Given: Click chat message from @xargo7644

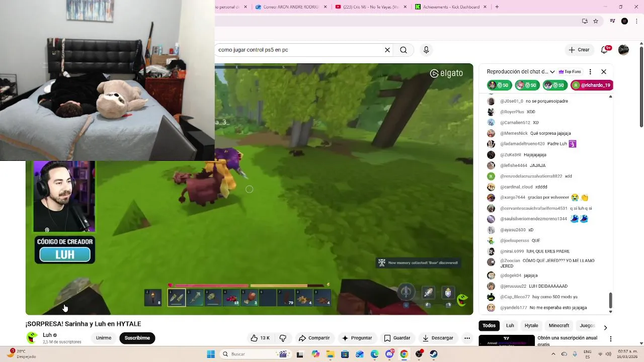Looking at the screenshot, I should click(x=537, y=198).
